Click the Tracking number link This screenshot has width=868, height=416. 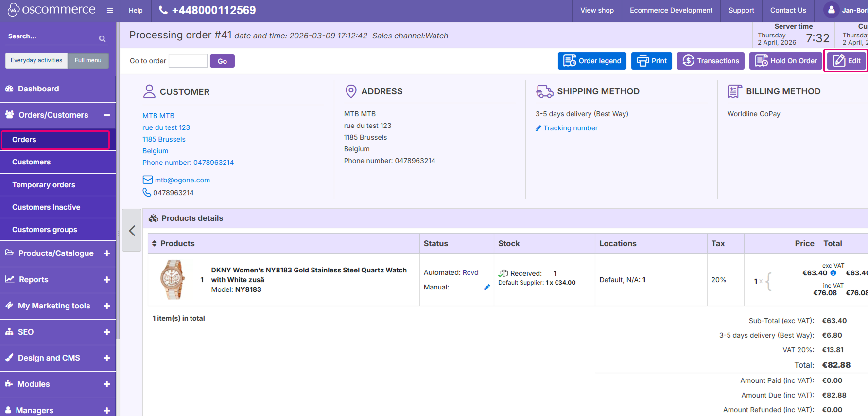pos(571,128)
